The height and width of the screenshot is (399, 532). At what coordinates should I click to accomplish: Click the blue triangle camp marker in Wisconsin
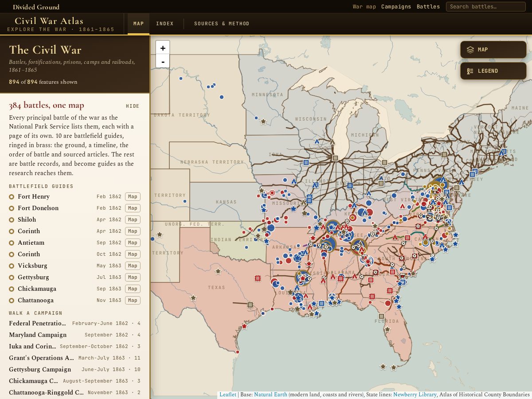[x=317, y=141]
